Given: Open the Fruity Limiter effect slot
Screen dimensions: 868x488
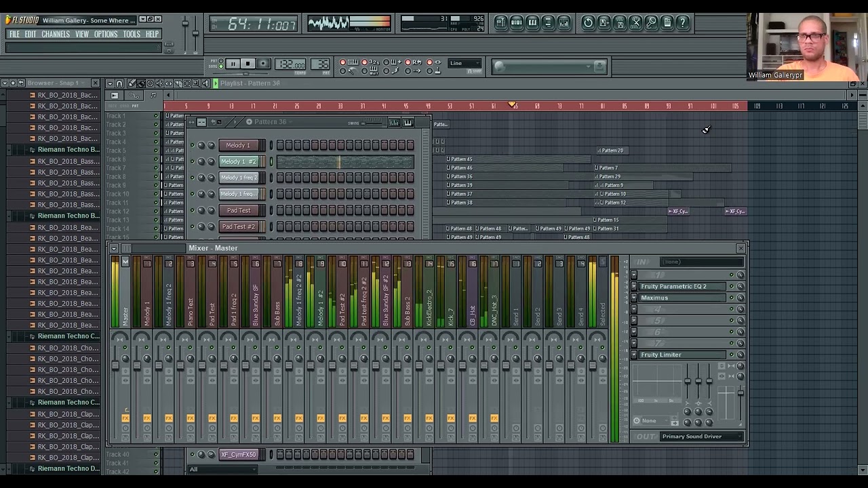Looking at the screenshot, I should pyautogui.click(x=682, y=355).
